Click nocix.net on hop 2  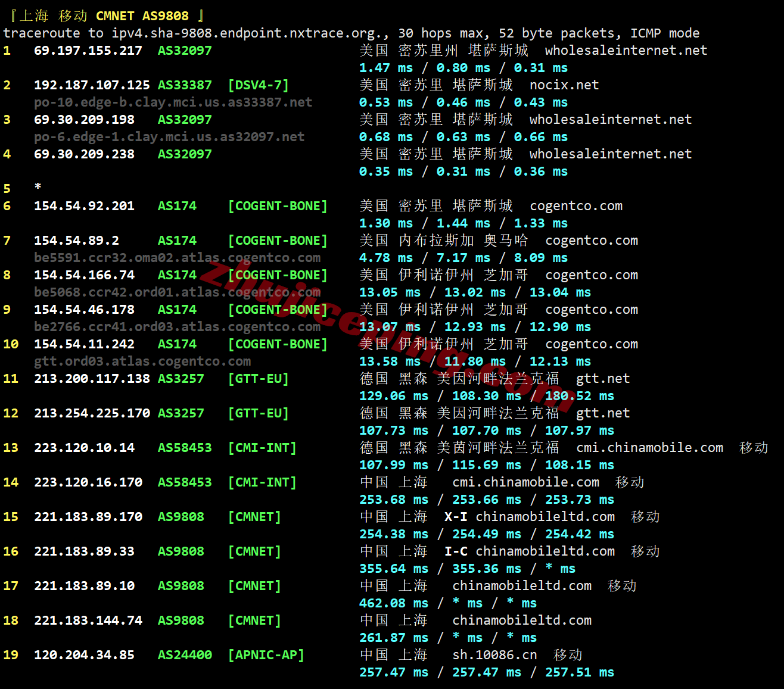coord(564,85)
